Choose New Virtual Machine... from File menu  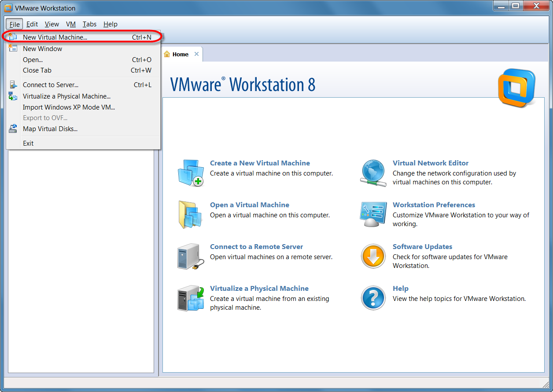click(x=83, y=37)
